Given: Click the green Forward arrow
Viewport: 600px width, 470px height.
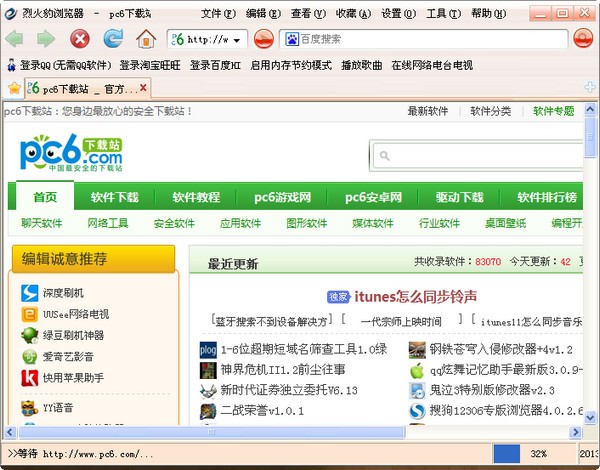Looking at the screenshot, I should tap(46, 39).
